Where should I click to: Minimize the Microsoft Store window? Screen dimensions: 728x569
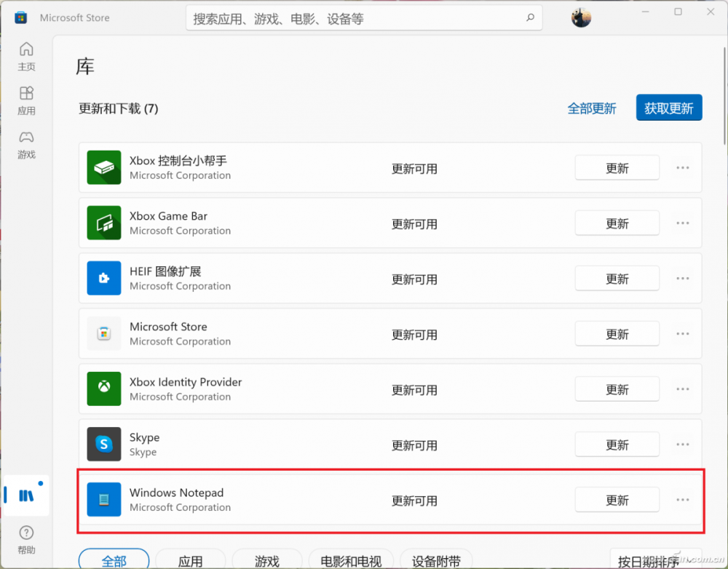[x=645, y=12]
